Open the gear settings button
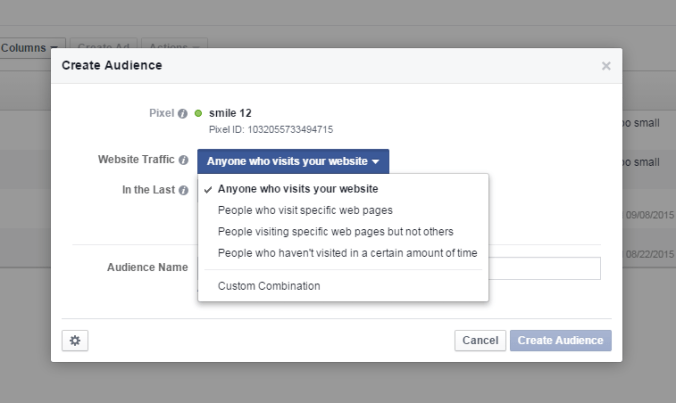The width and height of the screenshot is (676, 403). 73,340
